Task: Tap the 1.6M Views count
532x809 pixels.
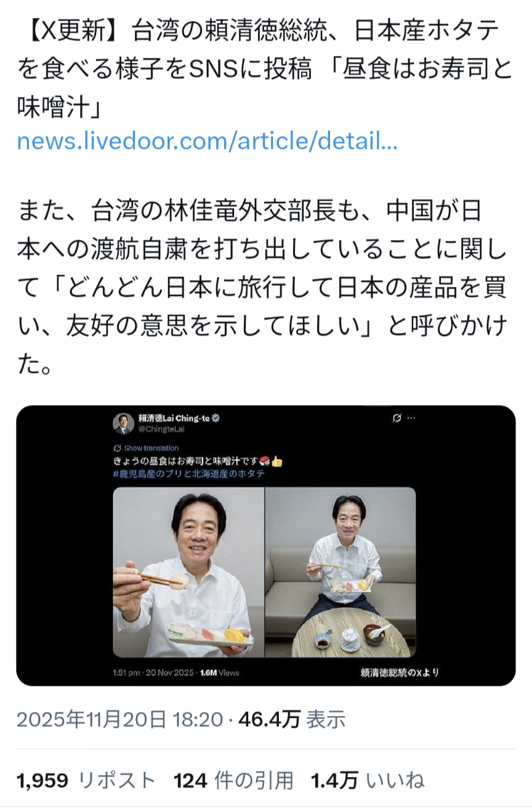Action: click(x=220, y=672)
